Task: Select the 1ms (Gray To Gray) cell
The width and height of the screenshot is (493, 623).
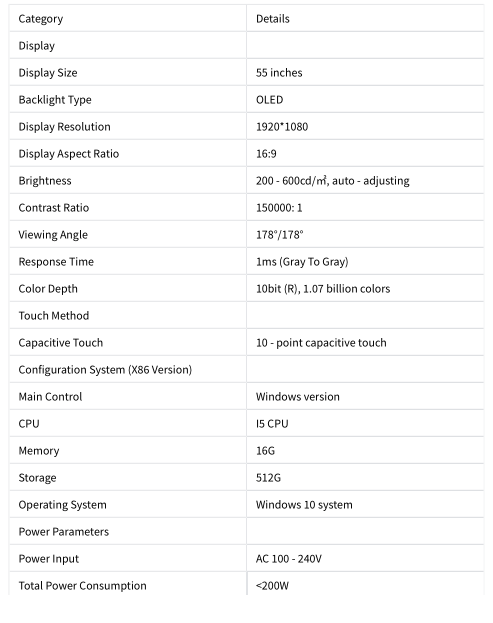Action: (365, 261)
